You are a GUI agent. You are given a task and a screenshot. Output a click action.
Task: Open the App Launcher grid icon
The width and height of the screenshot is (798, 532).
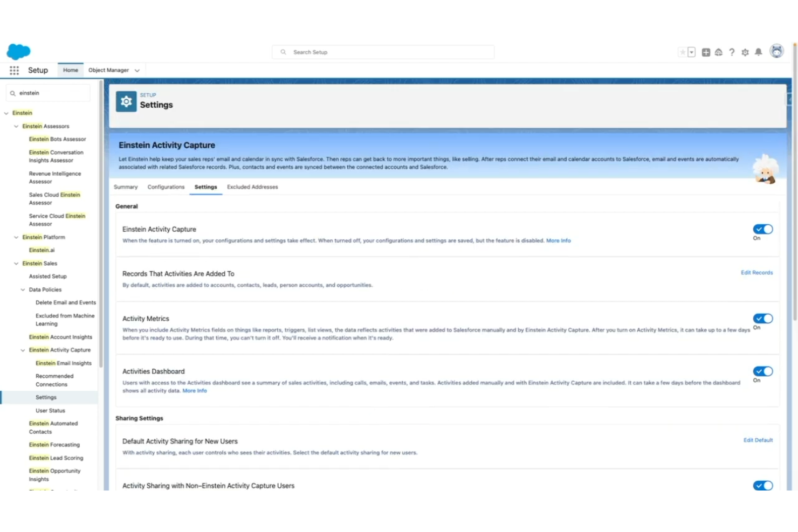14,71
